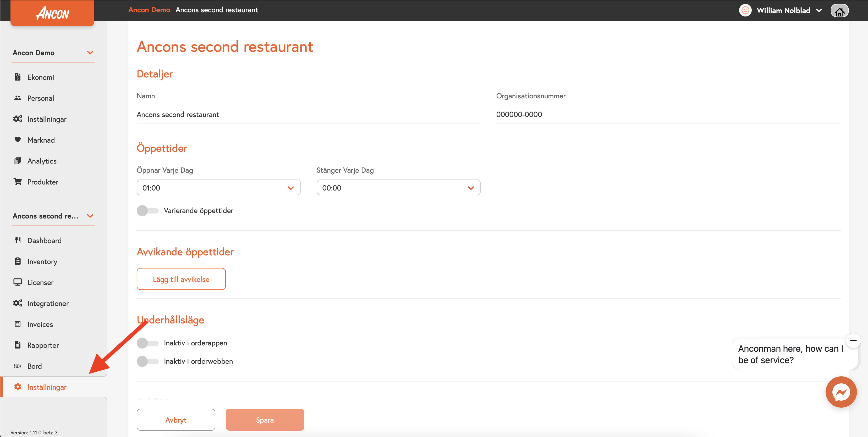The image size is (868, 437).
Task: Click the Bord table icon
Action: [18, 366]
